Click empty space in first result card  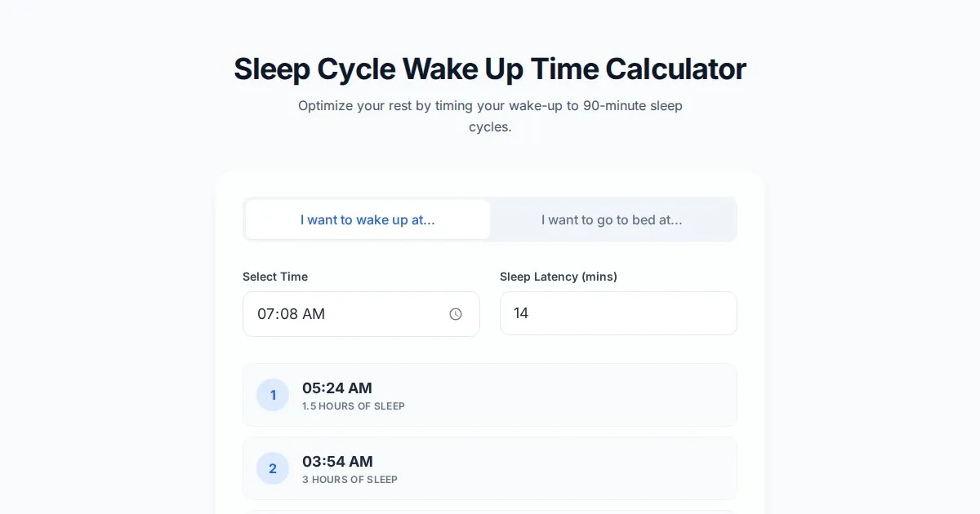[x=572, y=395]
